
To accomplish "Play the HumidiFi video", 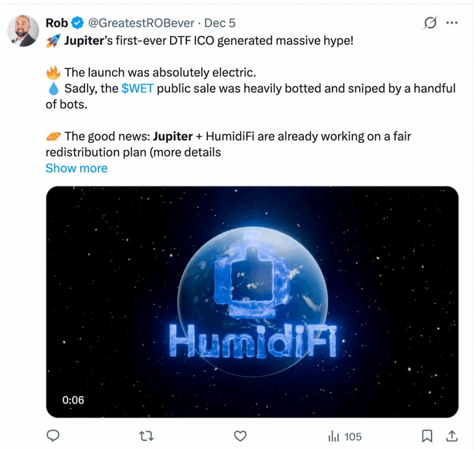I will click(x=252, y=302).
